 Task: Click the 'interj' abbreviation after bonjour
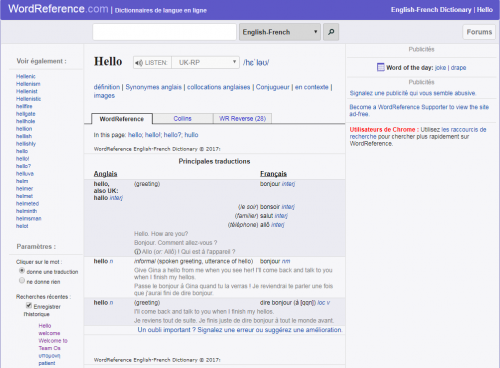pyautogui.click(x=288, y=184)
